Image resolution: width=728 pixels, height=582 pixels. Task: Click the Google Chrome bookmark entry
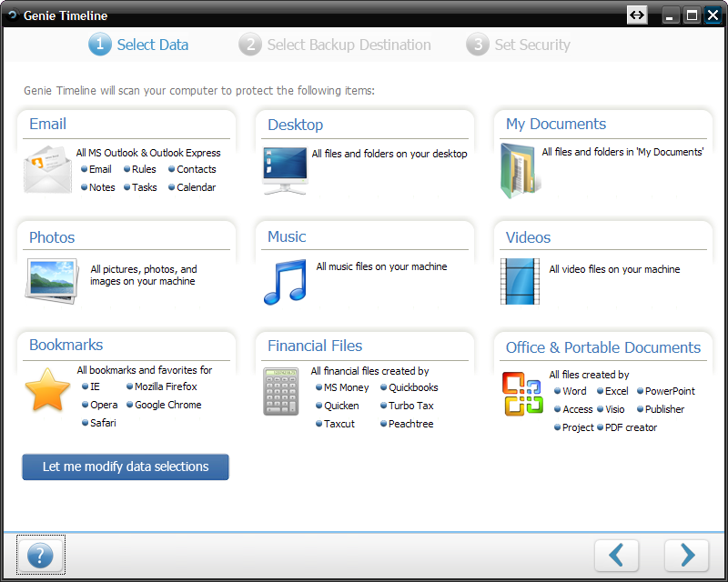click(x=164, y=405)
